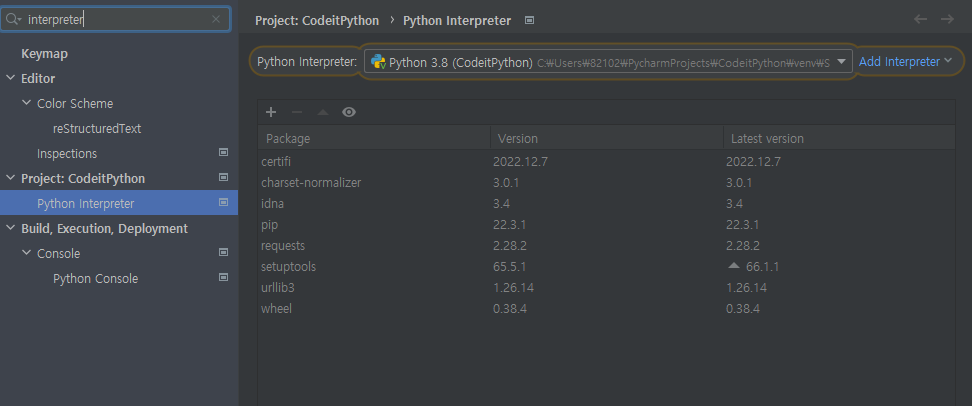The width and height of the screenshot is (972, 406).
Task: Open Inspections settings page
Action: (67, 153)
